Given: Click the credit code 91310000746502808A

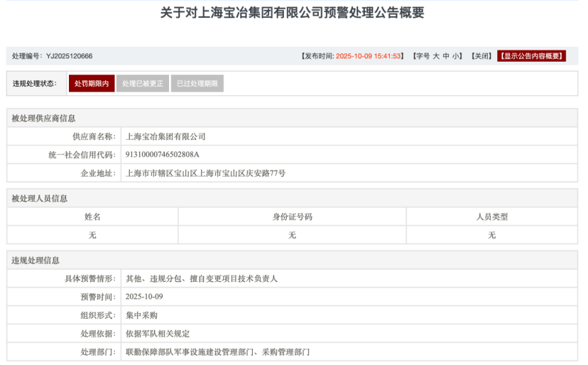Looking at the screenshot, I should click(x=162, y=155).
